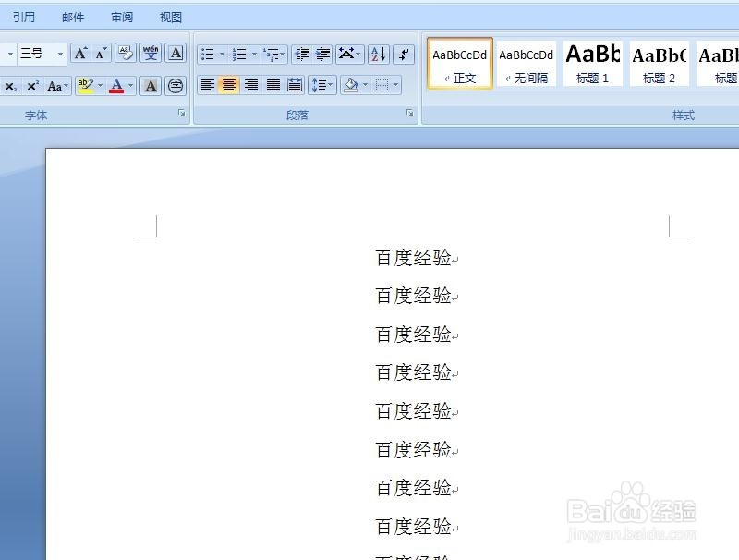Click the Borders icon
This screenshot has width=739, height=560.
tap(382, 85)
